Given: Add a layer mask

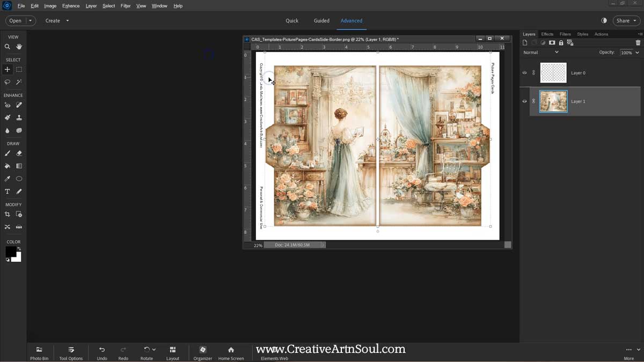Looking at the screenshot, I should [552, 43].
